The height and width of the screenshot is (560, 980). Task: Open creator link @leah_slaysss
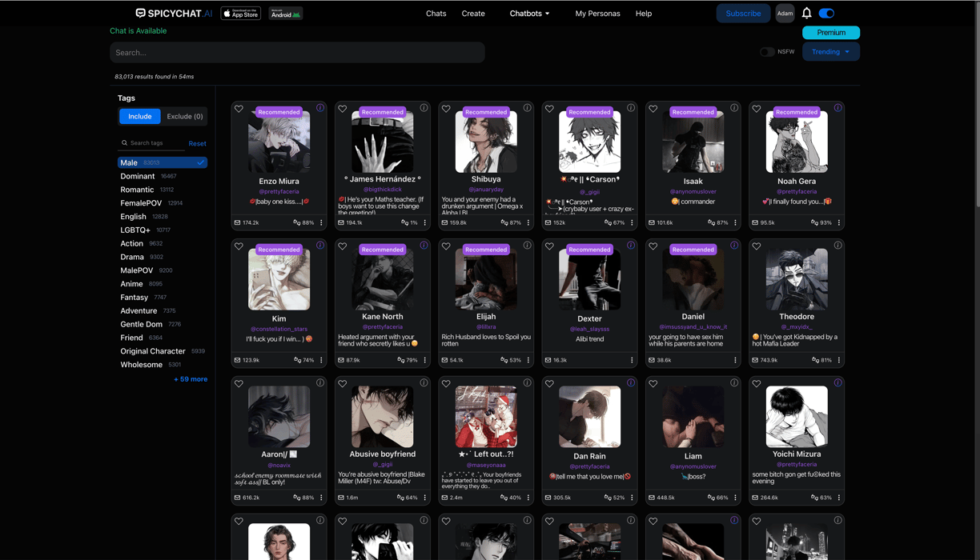(589, 329)
